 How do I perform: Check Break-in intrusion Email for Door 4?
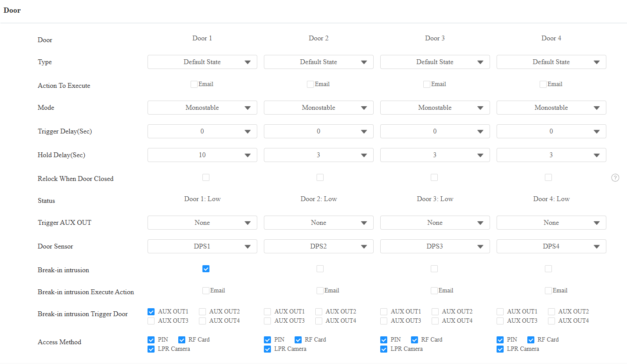coord(548,291)
